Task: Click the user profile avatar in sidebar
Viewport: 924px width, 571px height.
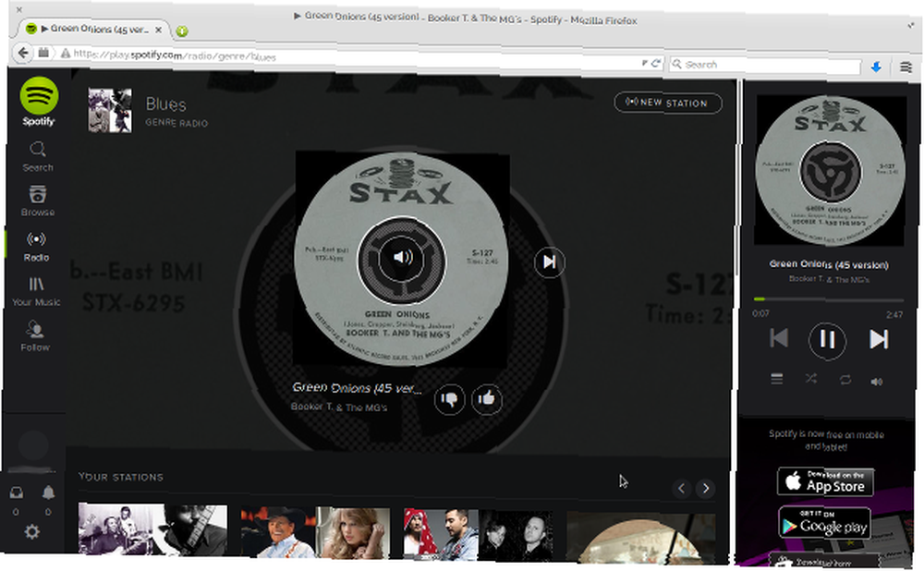Action: 33,445
